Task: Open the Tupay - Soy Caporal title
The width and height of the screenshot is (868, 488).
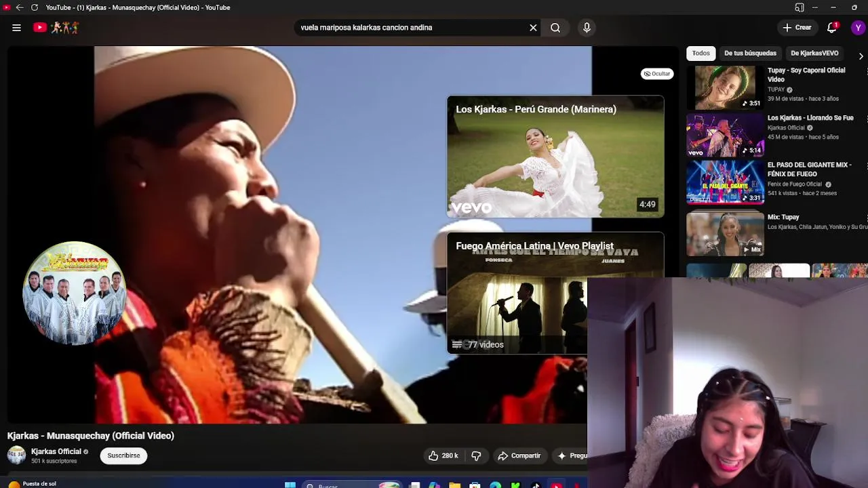Action: coord(806,75)
